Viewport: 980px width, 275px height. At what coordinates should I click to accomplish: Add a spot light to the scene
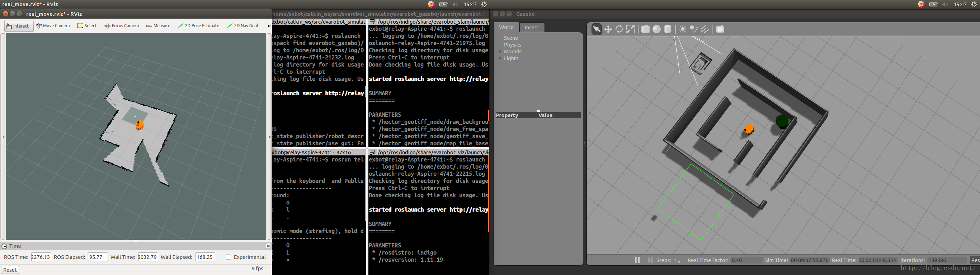pos(693,29)
